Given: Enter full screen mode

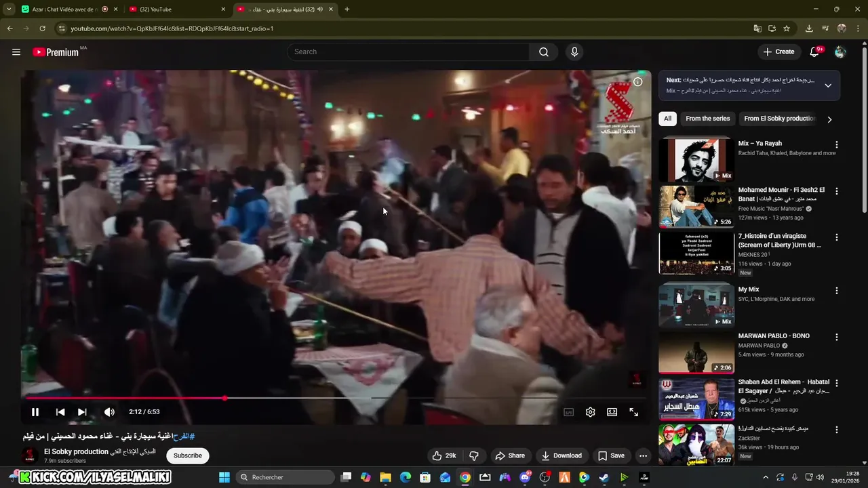Looking at the screenshot, I should [634, 412].
